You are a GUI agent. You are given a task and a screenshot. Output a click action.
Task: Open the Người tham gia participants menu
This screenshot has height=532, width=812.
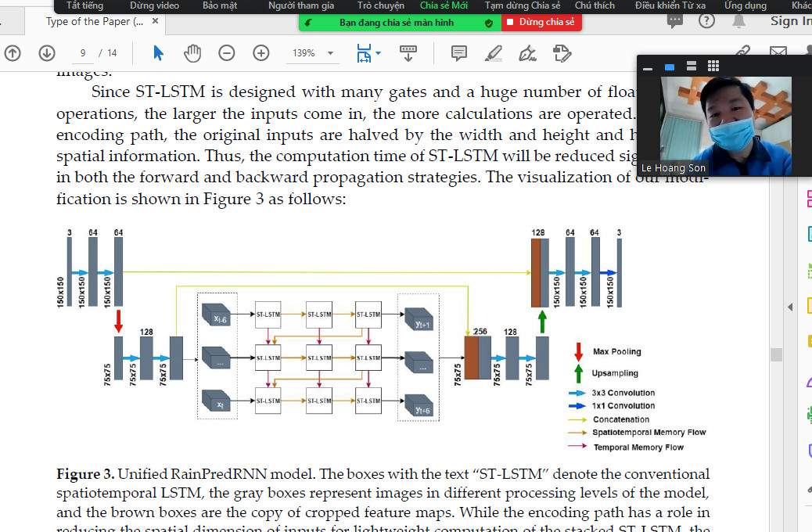301,5
